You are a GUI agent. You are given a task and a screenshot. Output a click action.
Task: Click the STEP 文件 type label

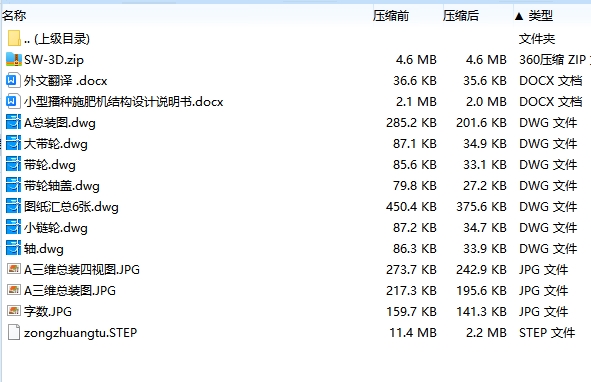(547, 333)
